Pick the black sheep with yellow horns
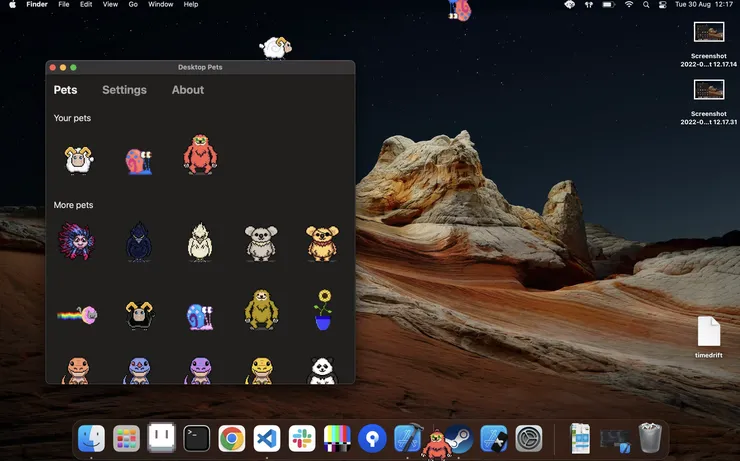The image size is (740, 461). (x=139, y=315)
